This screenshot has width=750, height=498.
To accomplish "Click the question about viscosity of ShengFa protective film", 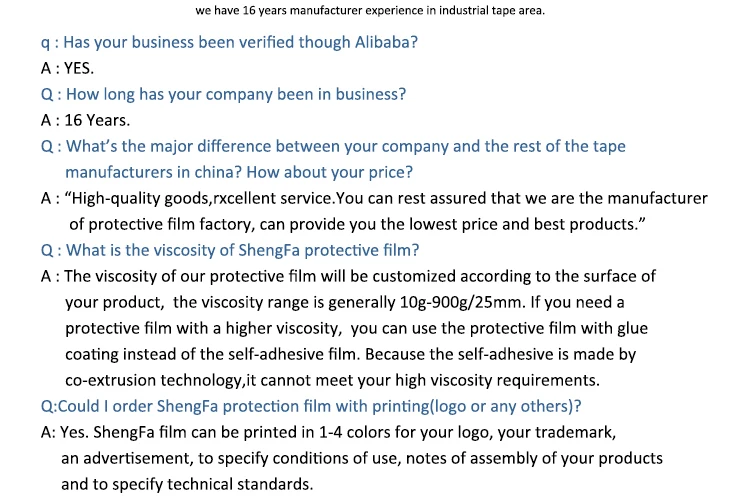I will (x=230, y=250).
